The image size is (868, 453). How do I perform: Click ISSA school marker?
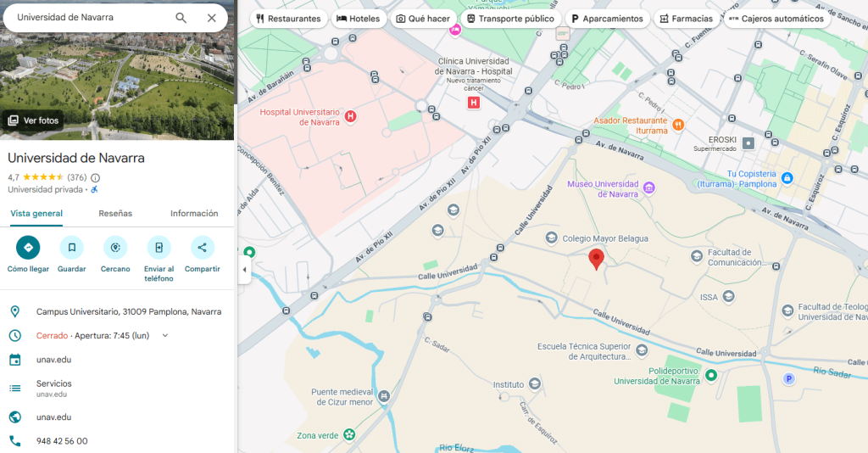pos(728,297)
